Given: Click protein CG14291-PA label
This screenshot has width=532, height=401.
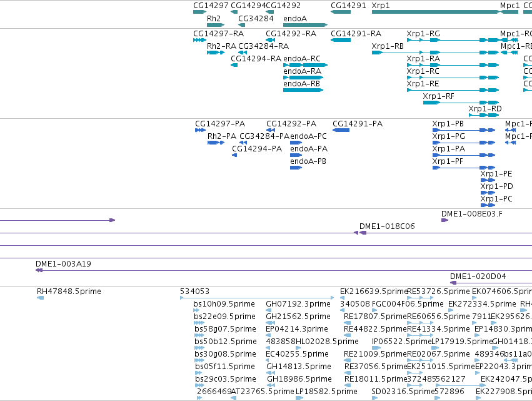Looking at the screenshot, I should (358, 124).
